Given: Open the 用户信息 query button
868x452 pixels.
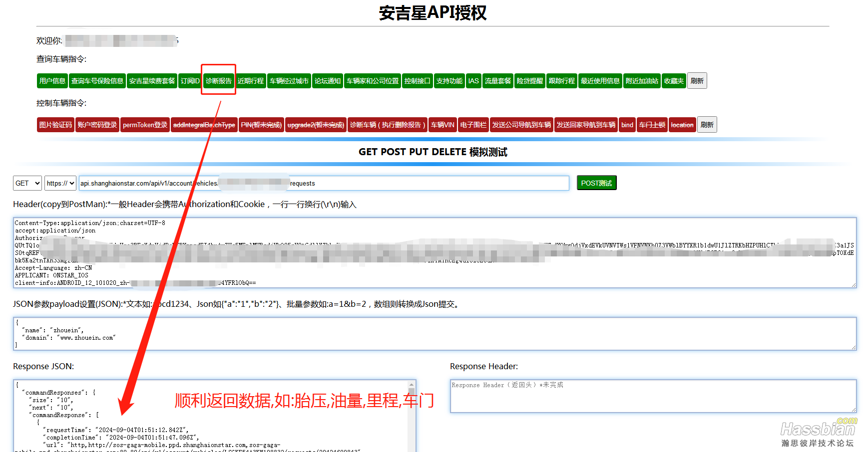Looking at the screenshot, I should click(x=52, y=81).
